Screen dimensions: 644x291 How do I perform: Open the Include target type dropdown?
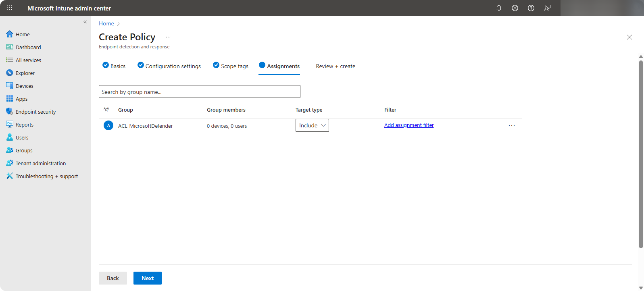pos(312,125)
